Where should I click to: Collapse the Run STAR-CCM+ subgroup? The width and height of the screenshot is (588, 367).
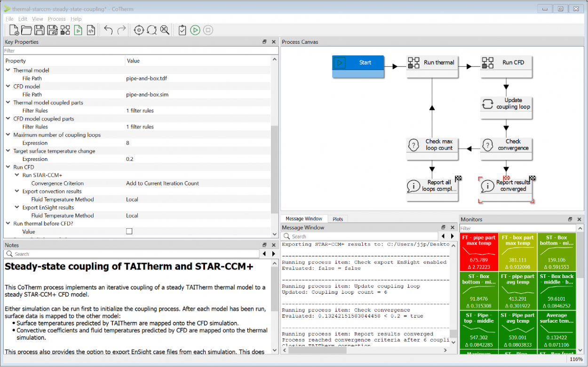coord(17,175)
